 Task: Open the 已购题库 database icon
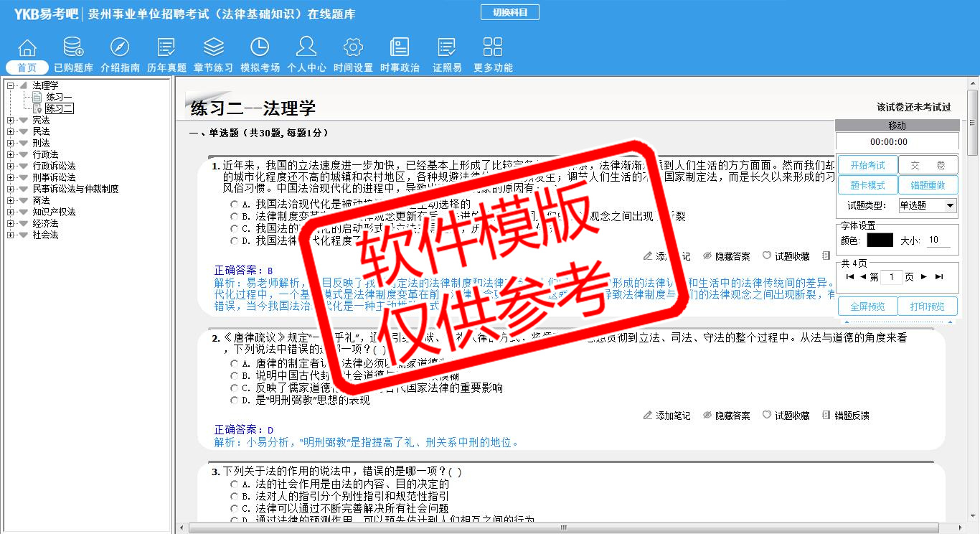click(x=73, y=48)
